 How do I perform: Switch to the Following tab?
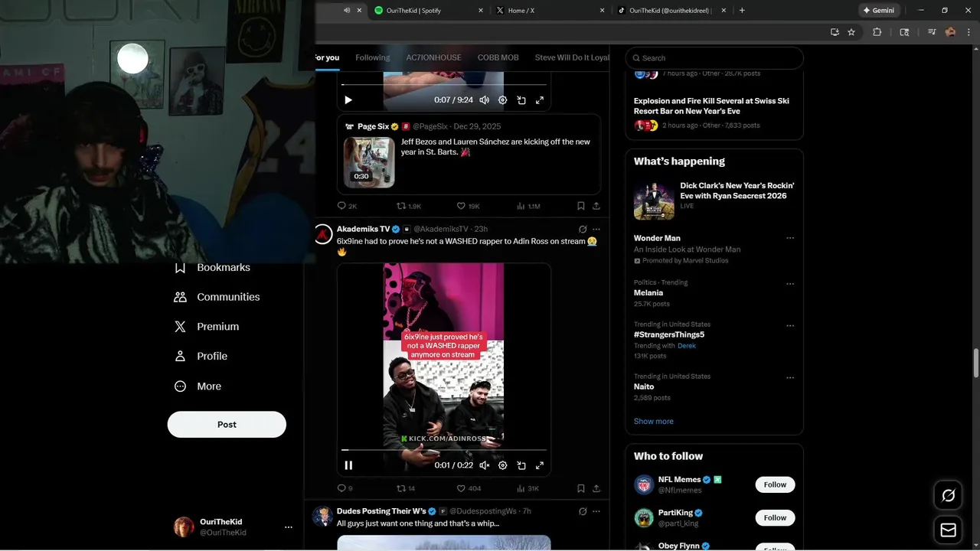(373, 57)
